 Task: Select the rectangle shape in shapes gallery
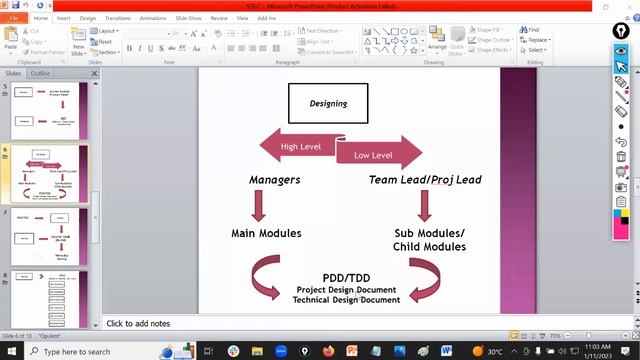coord(395,31)
